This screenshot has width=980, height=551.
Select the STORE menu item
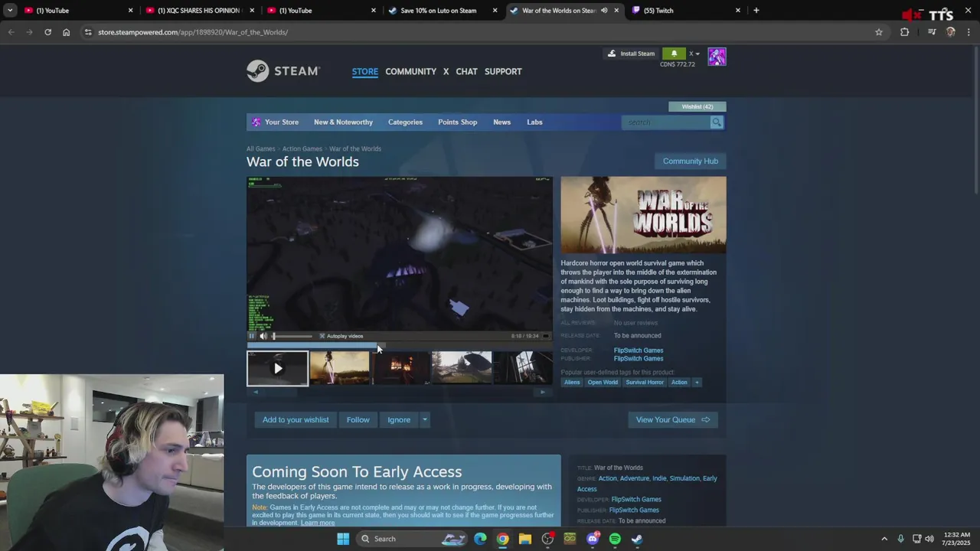click(x=365, y=71)
